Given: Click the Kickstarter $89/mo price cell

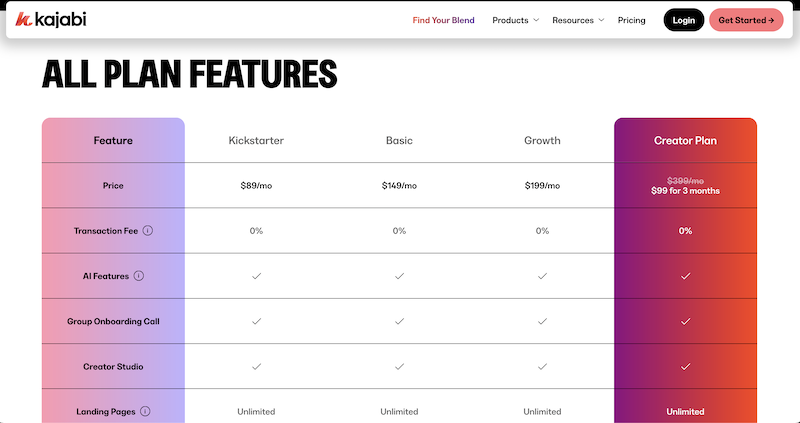Looking at the screenshot, I should click(256, 186).
